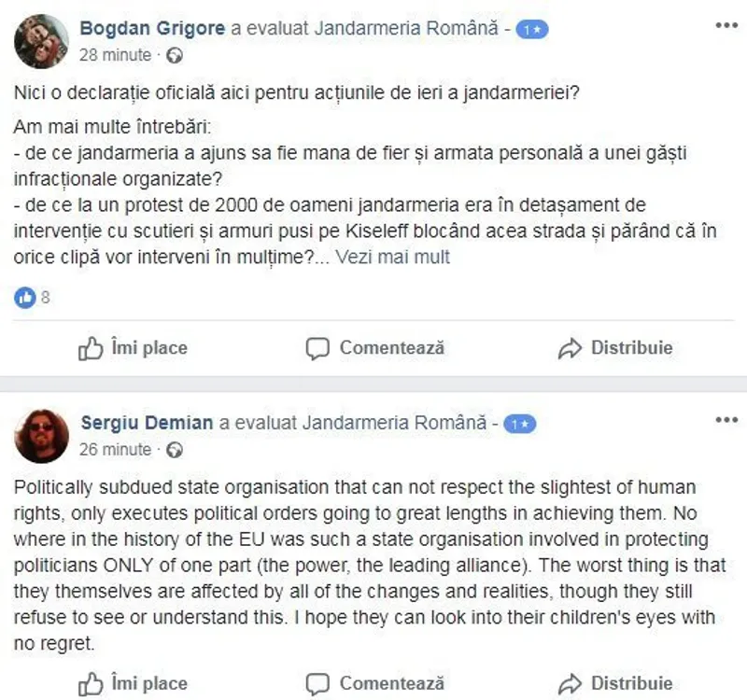Viewport: 747px width, 700px height.
Task: Click the share arrow icon on Bogdan's post
Action: 570,349
